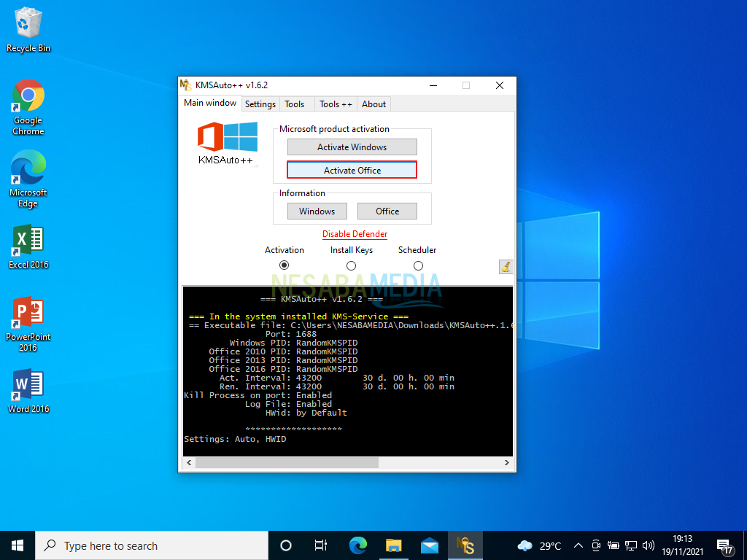The width and height of the screenshot is (747, 560).
Task: Open Microsoft Edge desktop shortcut
Action: pos(28,179)
